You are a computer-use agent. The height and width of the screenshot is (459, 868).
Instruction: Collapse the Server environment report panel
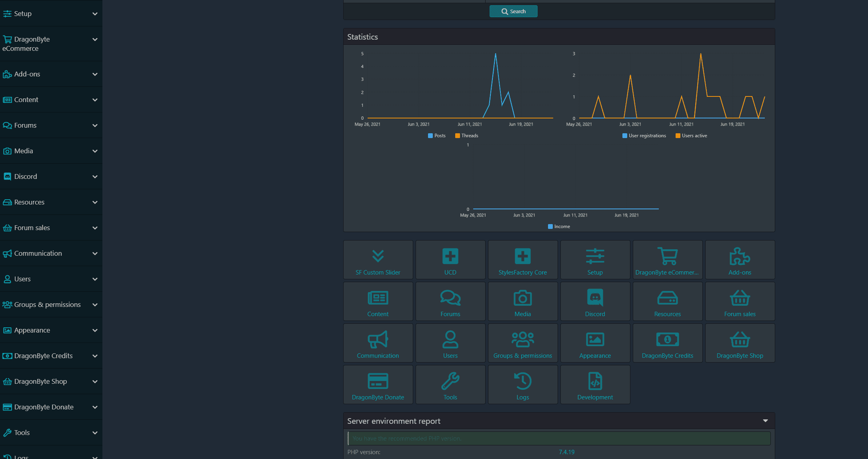click(x=765, y=421)
